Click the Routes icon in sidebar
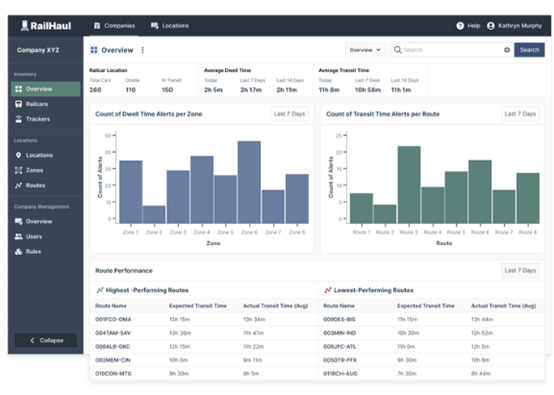 pyautogui.click(x=18, y=185)
